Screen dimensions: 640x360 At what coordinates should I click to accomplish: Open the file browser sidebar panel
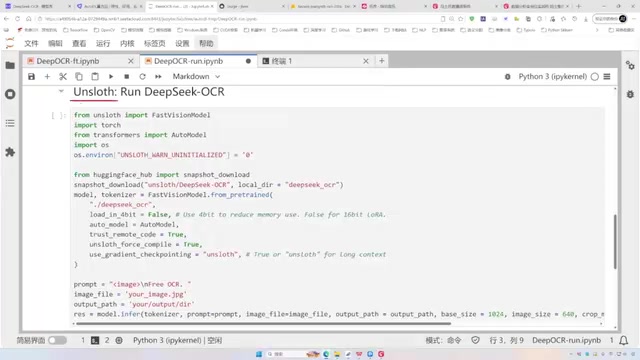(10, 65)
